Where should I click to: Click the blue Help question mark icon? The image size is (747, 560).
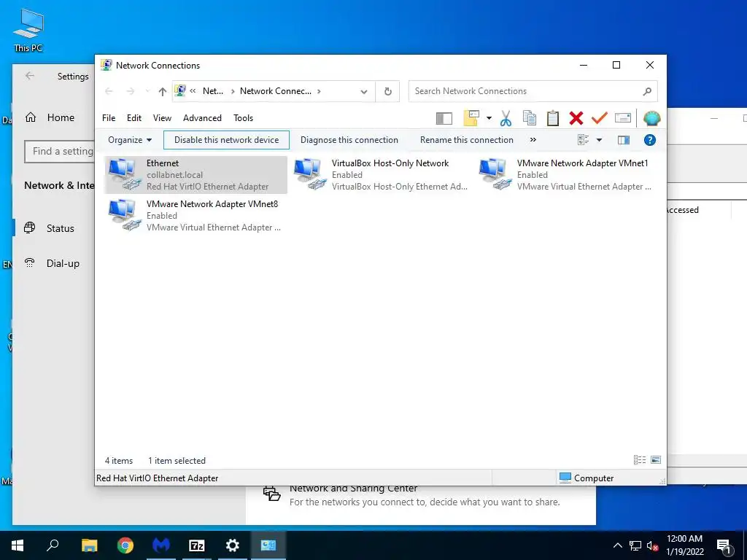(x=650, y=140)
